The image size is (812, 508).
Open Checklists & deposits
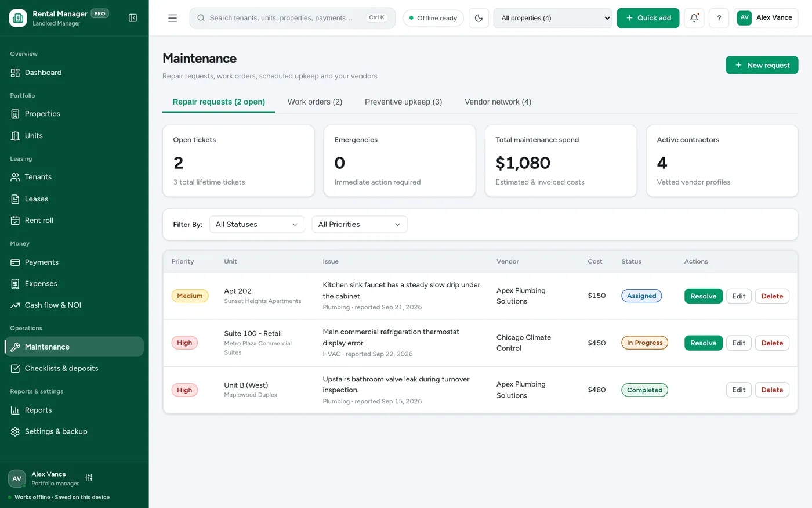coord(74,369)
